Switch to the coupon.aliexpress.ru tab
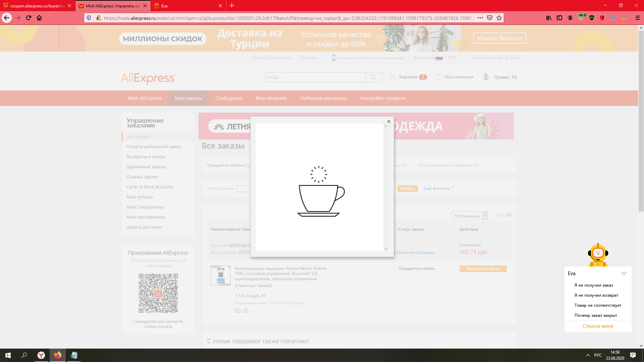The width and height of the screenshot is (644, 362). tap(37, 6)
